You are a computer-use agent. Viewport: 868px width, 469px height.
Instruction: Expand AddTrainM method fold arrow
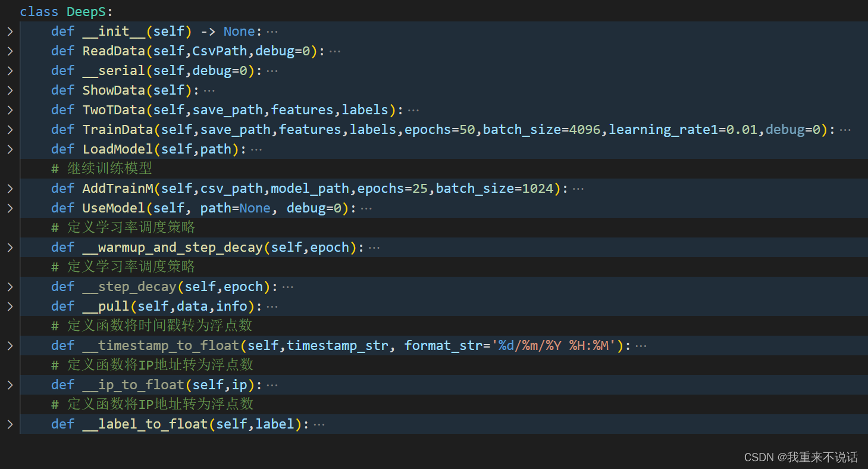(x=10, y=189)
